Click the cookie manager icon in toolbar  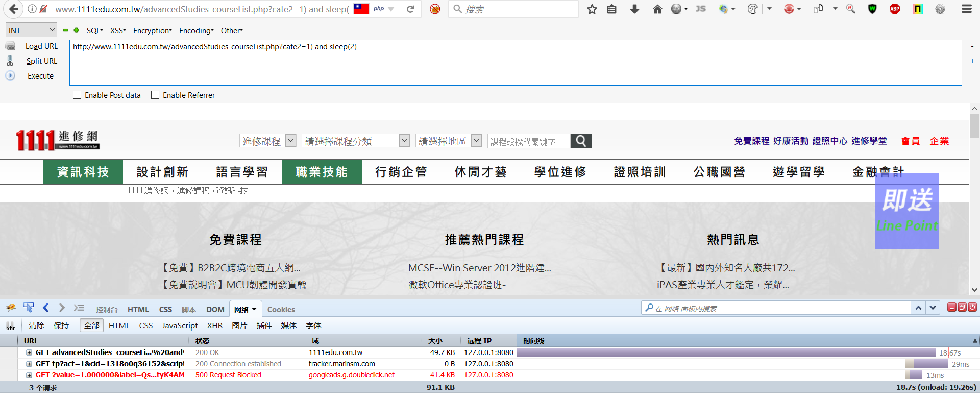[752, 9]
